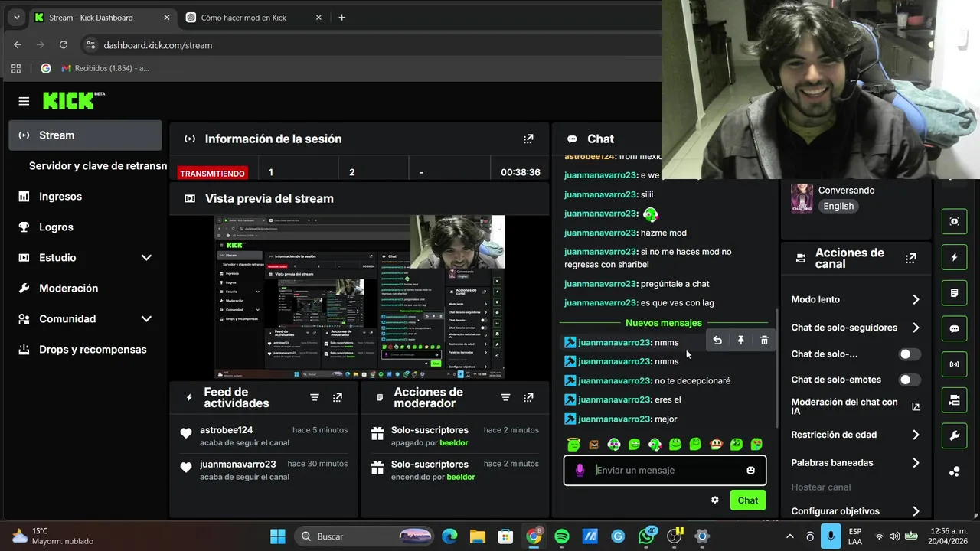This screenshot has width=980, height=551.
Task: Reload the page
Action: point(64,45)
